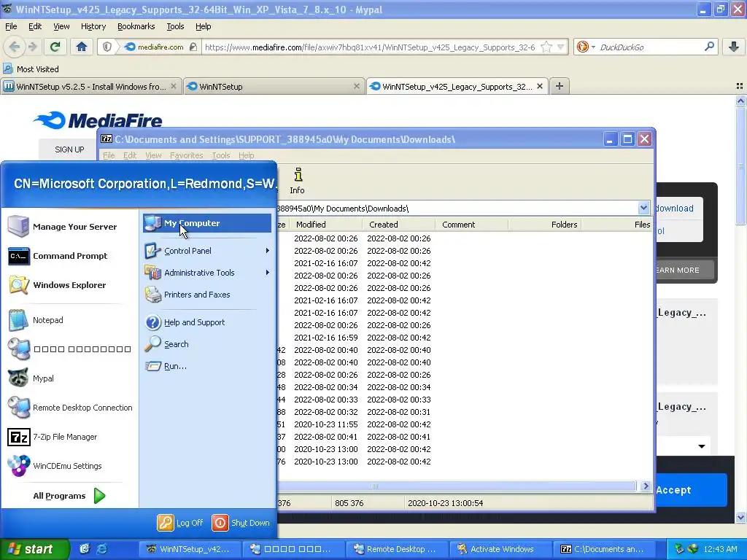Click the Info toolbar icon in 7-Zip
The width and height of the screenshot is (747, 560).
(x=298, y=181)
